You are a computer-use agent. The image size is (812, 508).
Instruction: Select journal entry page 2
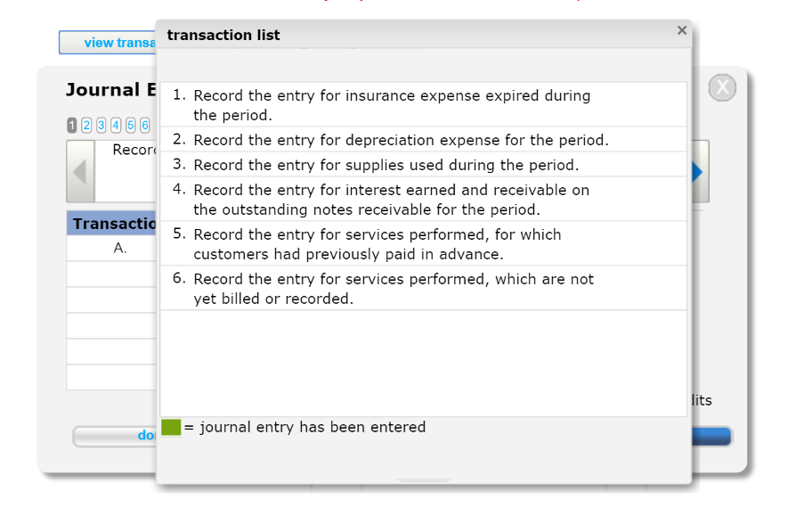tap(86, 125)
